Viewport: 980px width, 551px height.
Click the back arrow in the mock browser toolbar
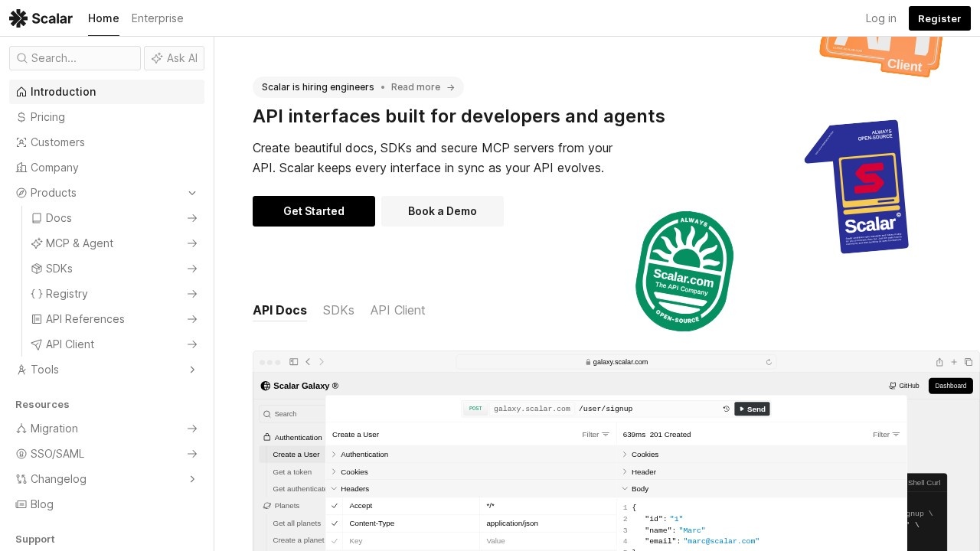[308, 362]
